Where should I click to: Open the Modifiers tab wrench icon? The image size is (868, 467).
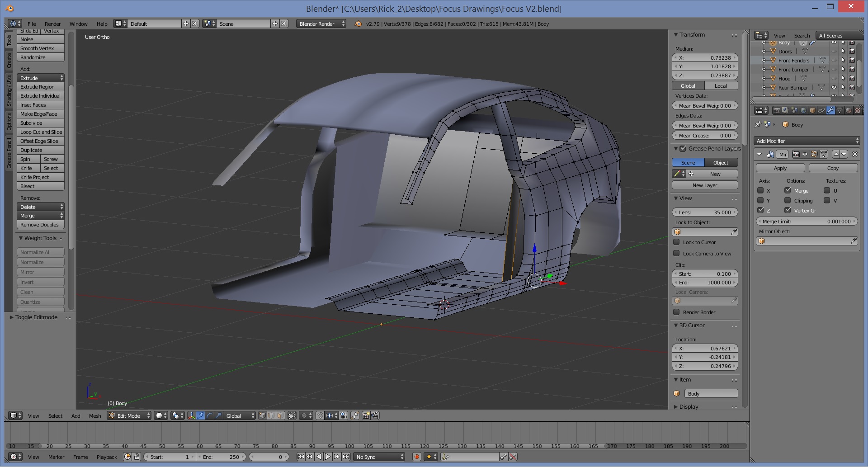pyautogui.click(x=830, y=110)
